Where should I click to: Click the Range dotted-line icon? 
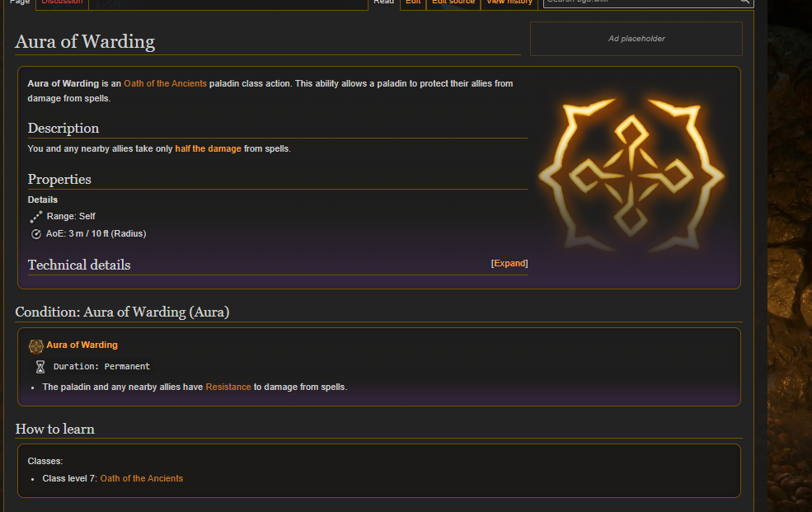pos(35,217)
